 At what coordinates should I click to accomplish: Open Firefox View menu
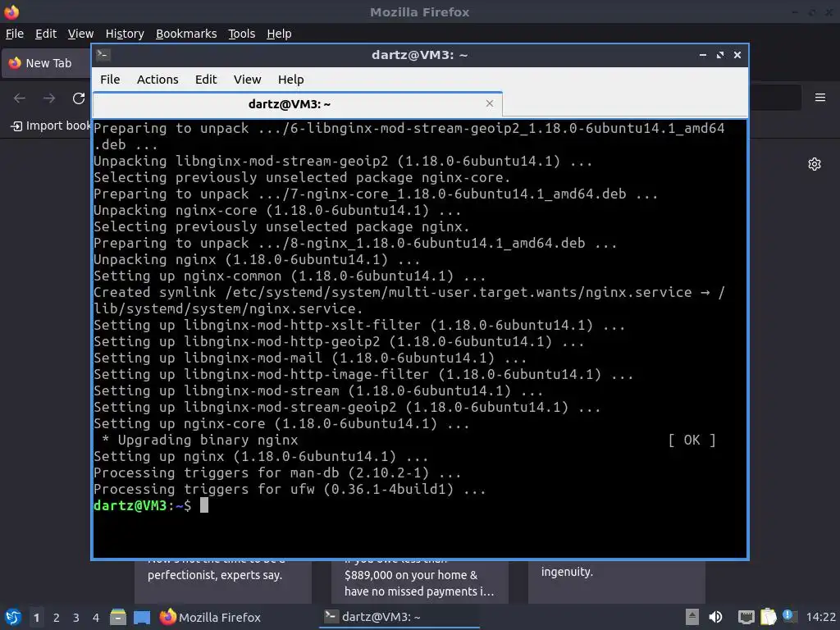(80, 34)
